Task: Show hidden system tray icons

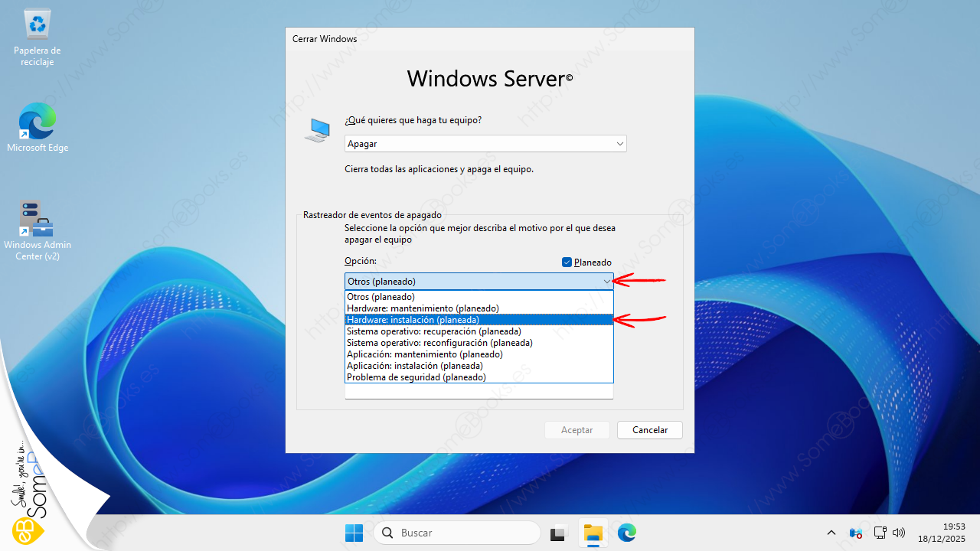Action: (x=831, y=533)
